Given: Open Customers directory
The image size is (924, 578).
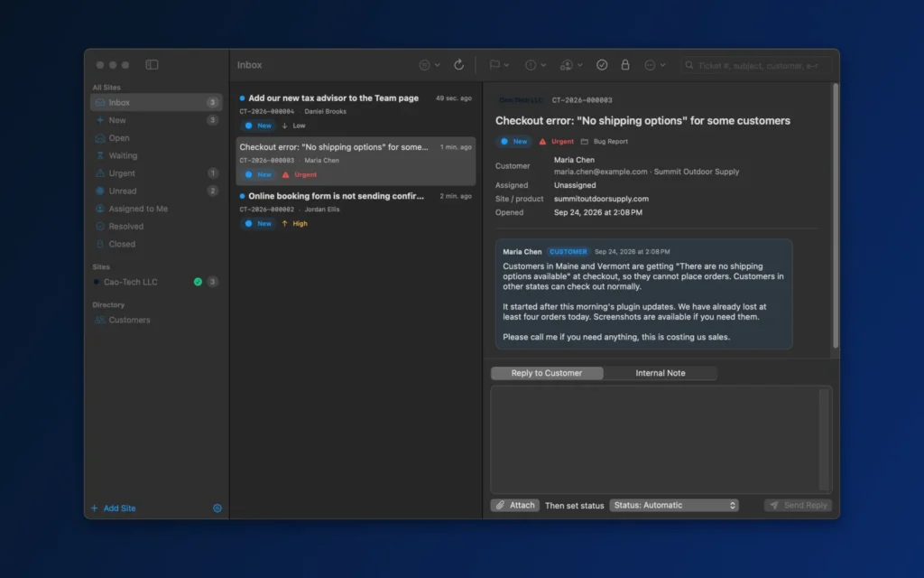Looking at the screenshot, I should pyautogui.click(x=156, y=321).
